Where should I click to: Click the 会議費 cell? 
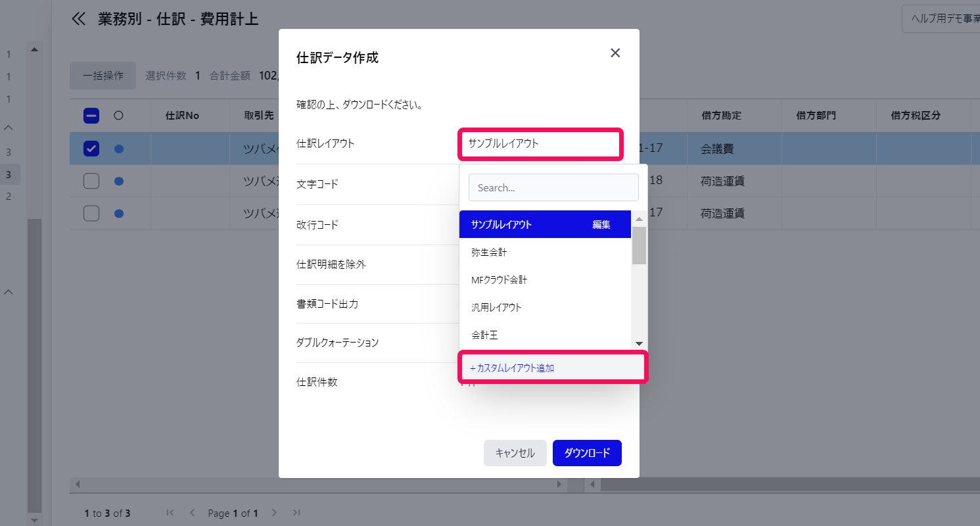point(734,149)
